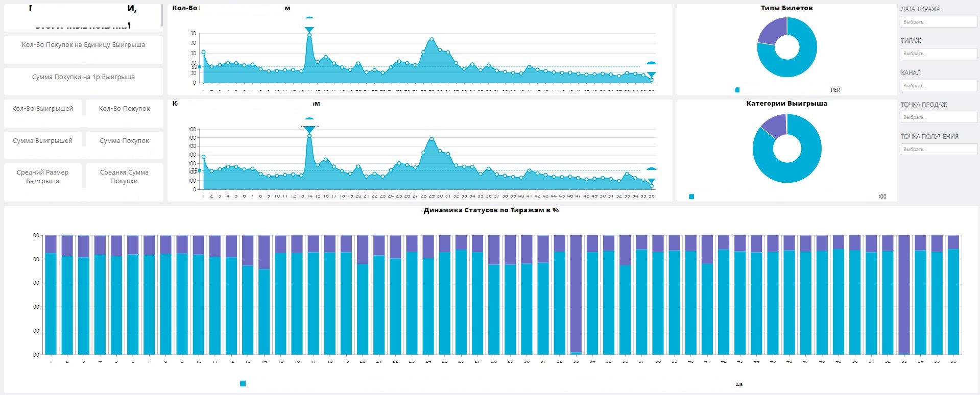Choose the Сумма Покупок metric card

click(x=124, y=145)
